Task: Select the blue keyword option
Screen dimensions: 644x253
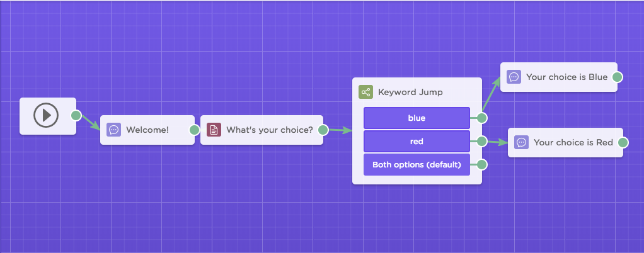Action: pos(417,118)
